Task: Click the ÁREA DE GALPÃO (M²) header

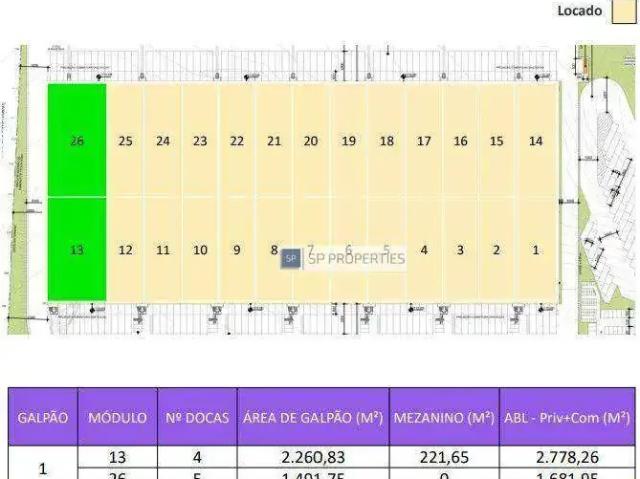Action: coord(313,417)
